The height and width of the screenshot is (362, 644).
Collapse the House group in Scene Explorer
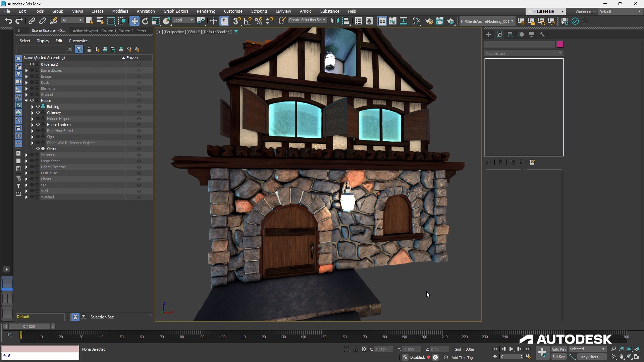[26, 100]
